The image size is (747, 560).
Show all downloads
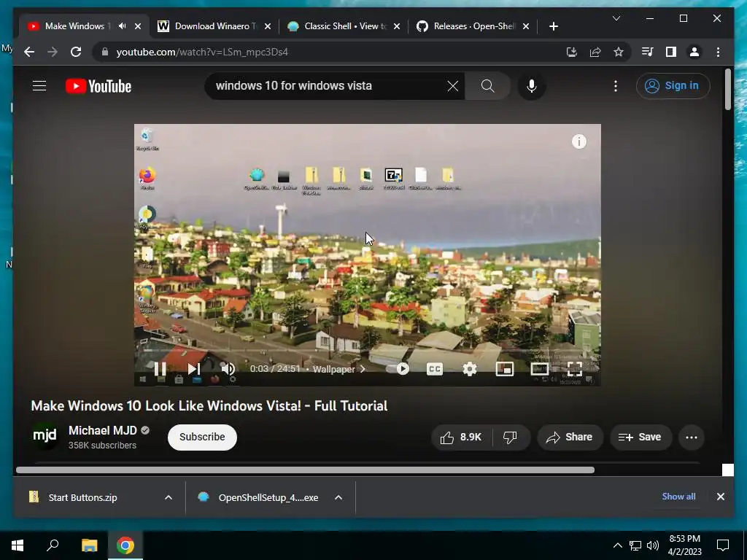(678, 497)
